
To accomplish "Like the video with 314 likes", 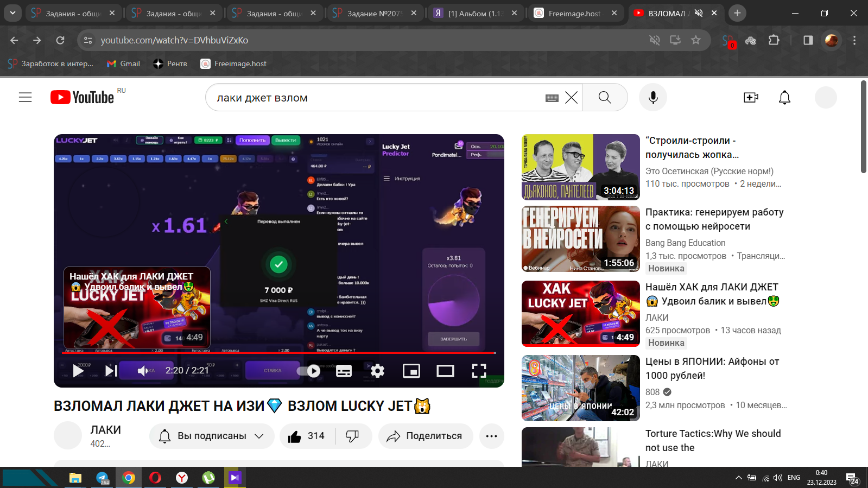I will [x=307, y=436].
